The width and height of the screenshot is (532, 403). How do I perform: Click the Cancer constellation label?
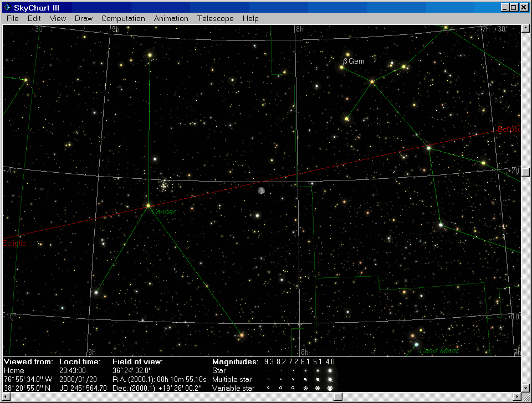(x=163, y=212)
